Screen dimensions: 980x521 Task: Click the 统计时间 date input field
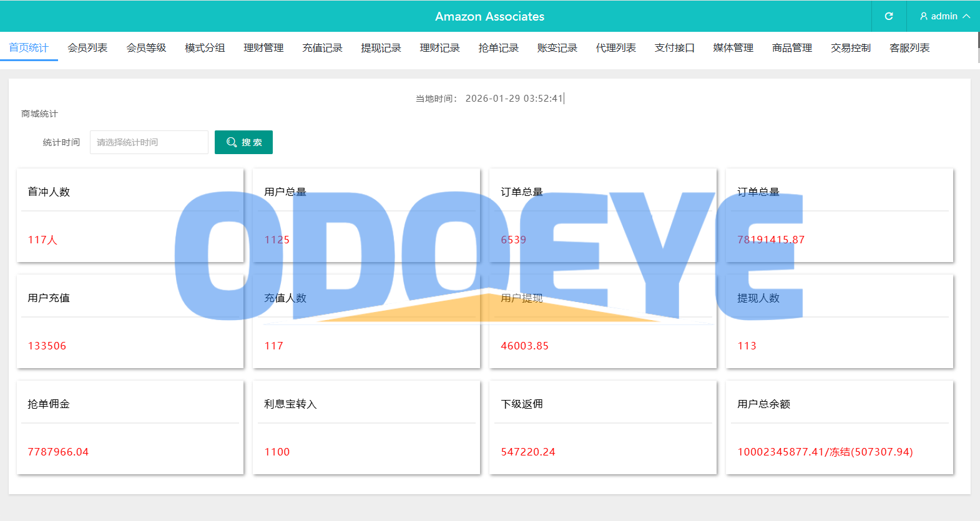(149, 142)
